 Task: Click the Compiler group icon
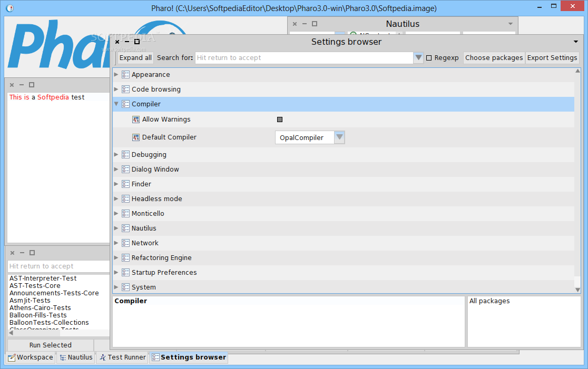(125, 104)
